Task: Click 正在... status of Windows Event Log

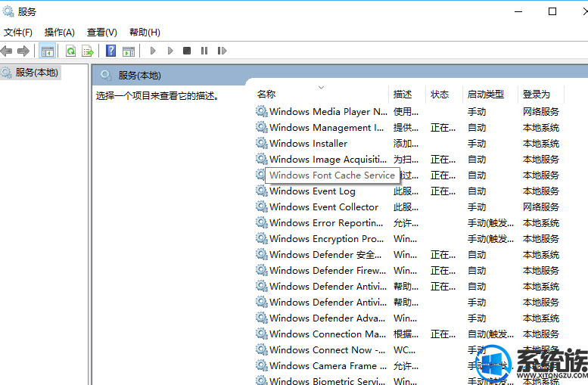Action: 443,191
